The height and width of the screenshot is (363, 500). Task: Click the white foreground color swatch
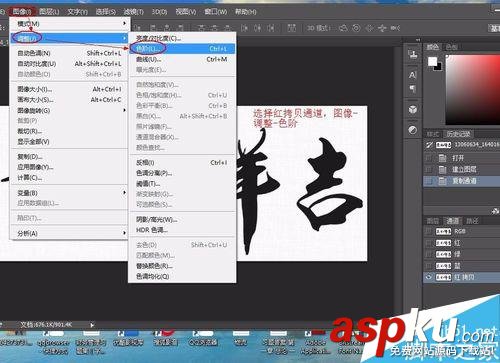[x=432, y=61]
